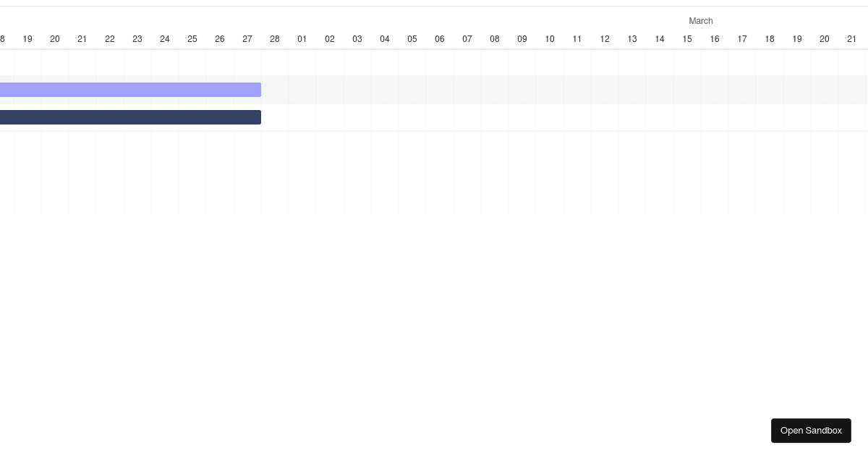Click day 07 in the date header
This screenshot has height=456, width=868.
[x=467, y=39]
